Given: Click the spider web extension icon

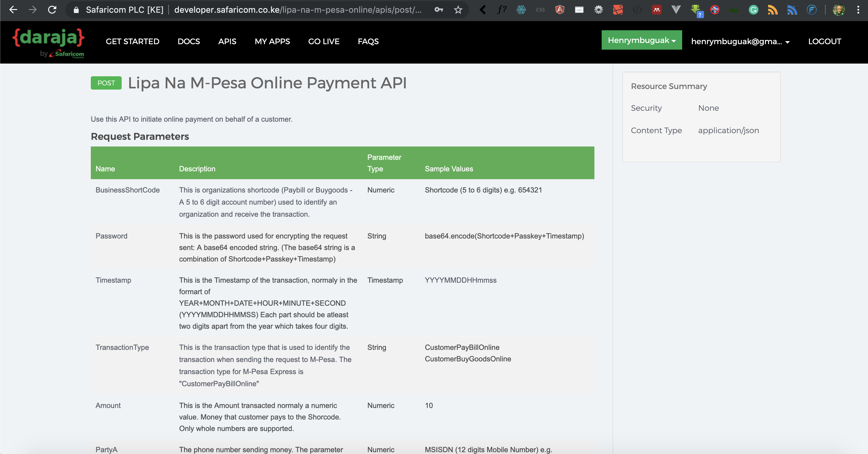Looking at the screenshot, I should coord(521,10).
